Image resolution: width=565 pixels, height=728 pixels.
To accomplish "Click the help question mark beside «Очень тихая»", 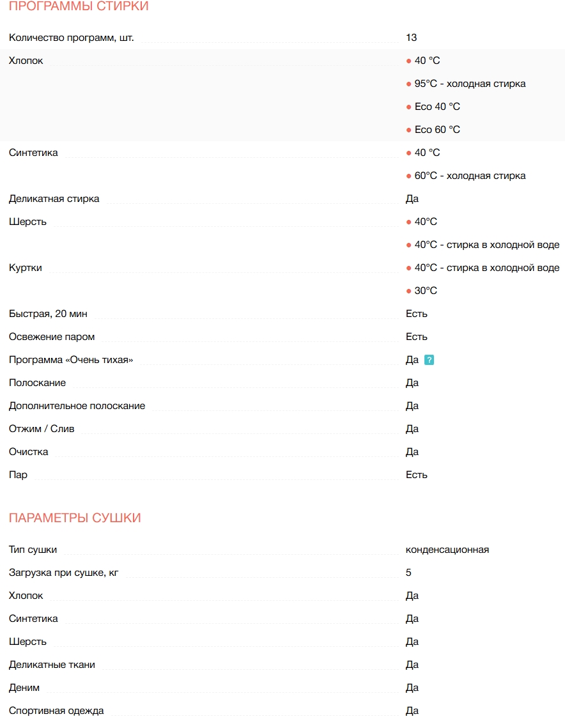I will (x=429, y=360).
